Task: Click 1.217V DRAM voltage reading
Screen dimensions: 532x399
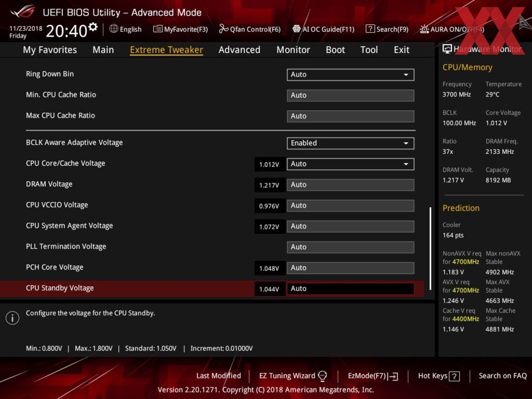Action: (269, 185)
